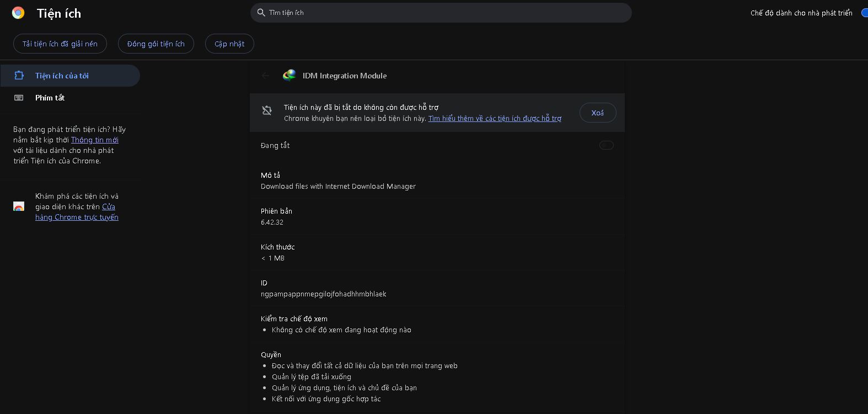Viewport: 868px width, 414px height.
Task: Click the IDM Integration Module icon
Action: [x=289, y=76]
